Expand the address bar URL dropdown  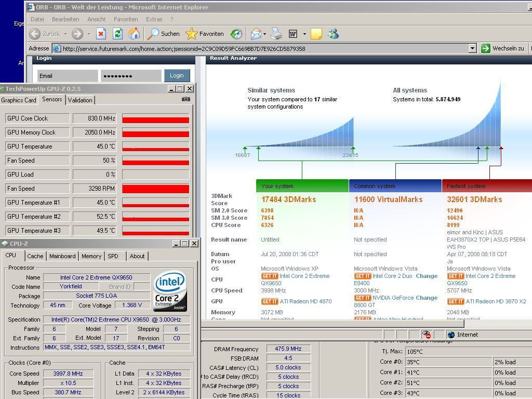(473, 48)
